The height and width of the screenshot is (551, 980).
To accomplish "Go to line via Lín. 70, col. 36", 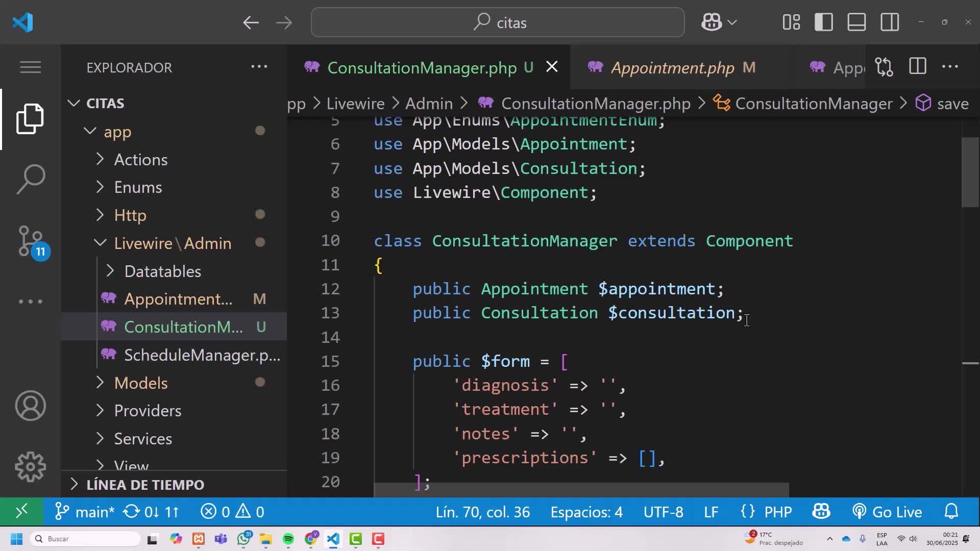I will pos(482,512).
